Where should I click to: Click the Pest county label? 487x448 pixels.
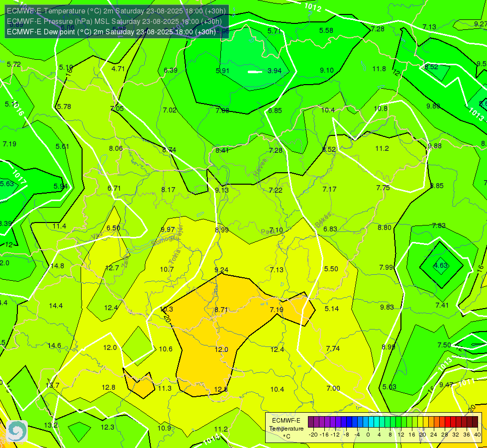click(268, 231)
